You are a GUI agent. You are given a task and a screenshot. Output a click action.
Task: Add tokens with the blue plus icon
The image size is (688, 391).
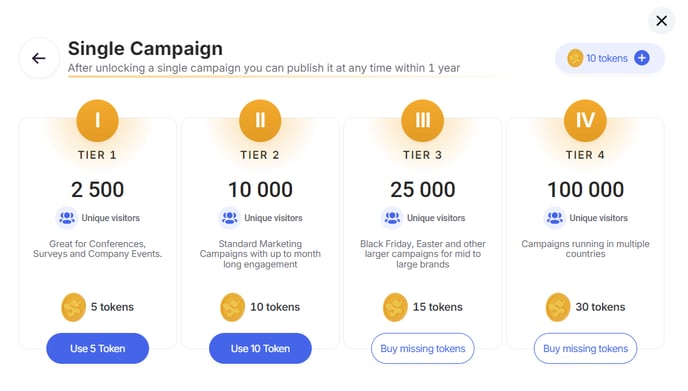[641, 58]
